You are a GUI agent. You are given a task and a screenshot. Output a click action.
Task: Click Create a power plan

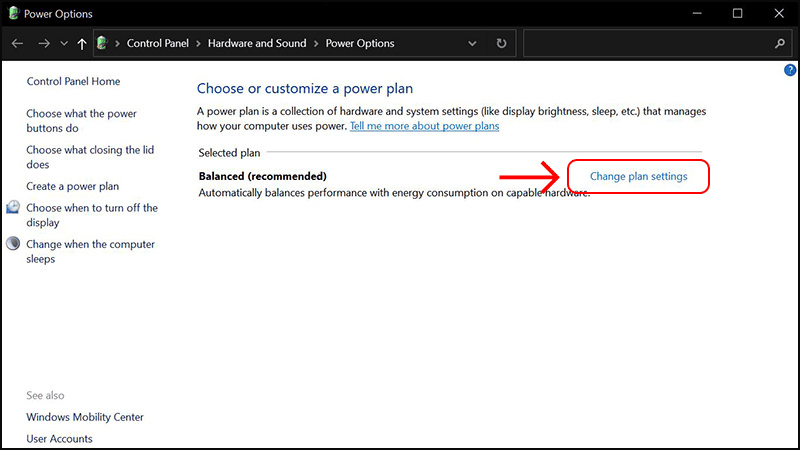(x=72, y=186)
